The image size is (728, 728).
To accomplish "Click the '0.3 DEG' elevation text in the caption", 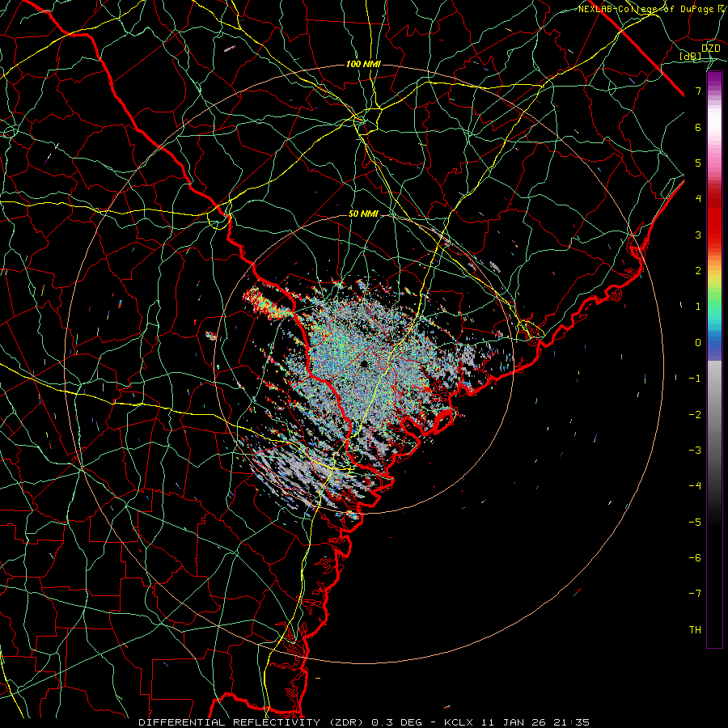I will tap(397, 722).
